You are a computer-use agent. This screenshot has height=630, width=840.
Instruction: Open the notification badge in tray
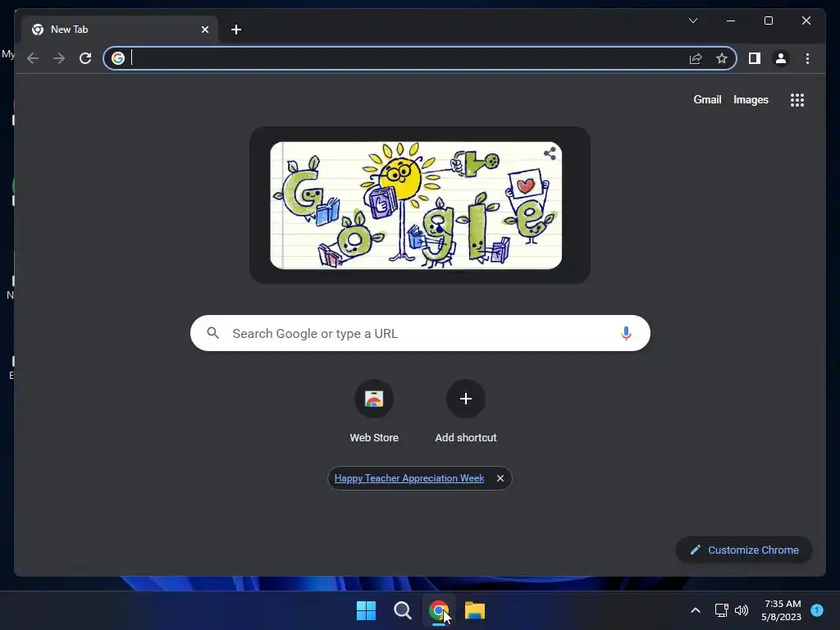(817, 610)
